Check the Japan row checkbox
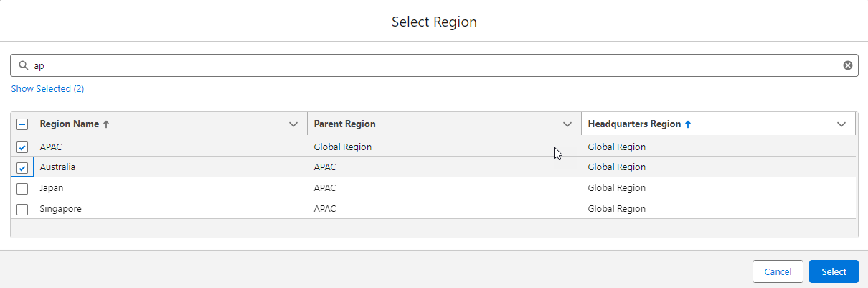 pyautogui.click(x=22, y=189)
